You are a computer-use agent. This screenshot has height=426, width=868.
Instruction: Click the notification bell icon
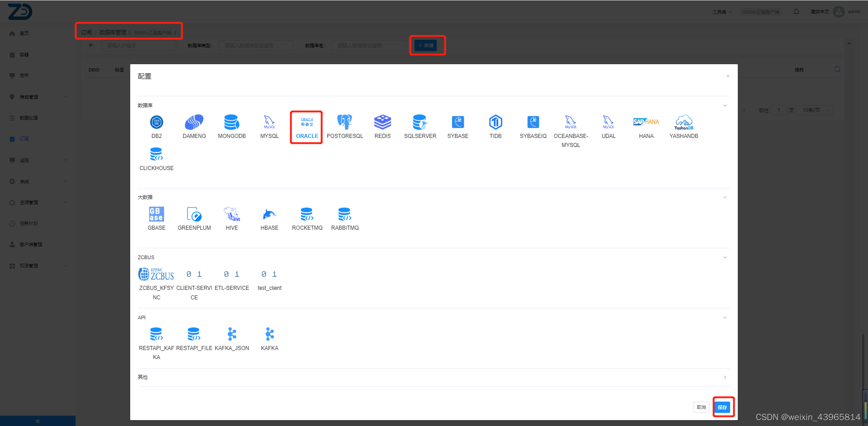(796, 12)
